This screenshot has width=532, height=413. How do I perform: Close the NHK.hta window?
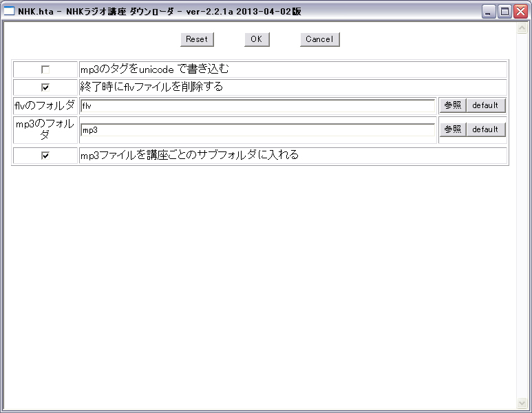coord(520,12)
